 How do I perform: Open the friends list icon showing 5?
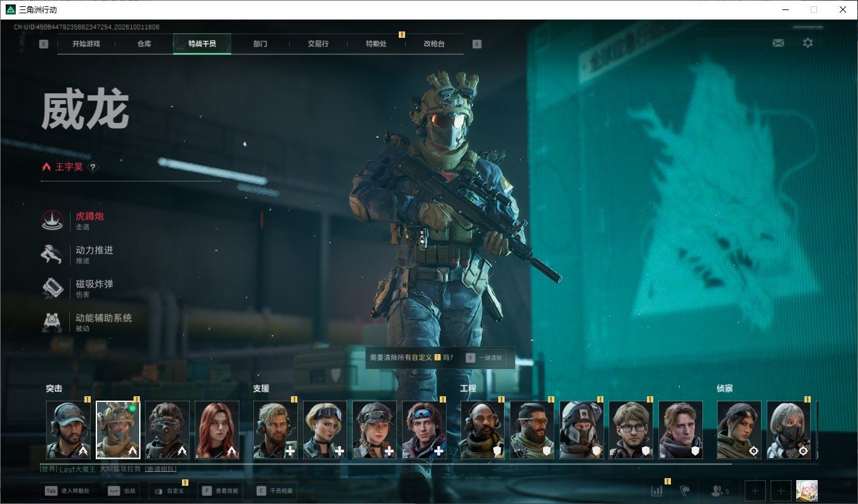point(719,491)
